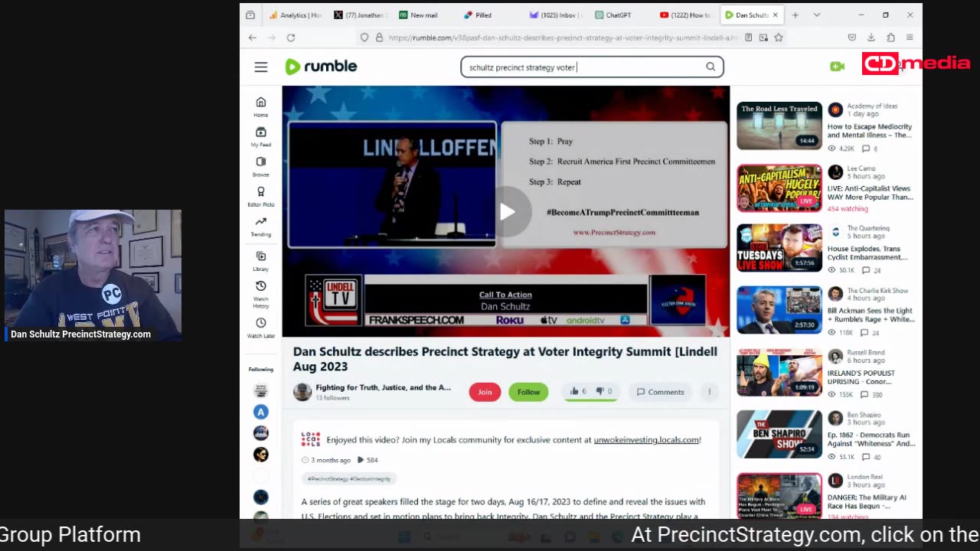The width and height of the screenshot is (980, 551).
Task: Open Library in sidebar
Action: click(261, 262)
